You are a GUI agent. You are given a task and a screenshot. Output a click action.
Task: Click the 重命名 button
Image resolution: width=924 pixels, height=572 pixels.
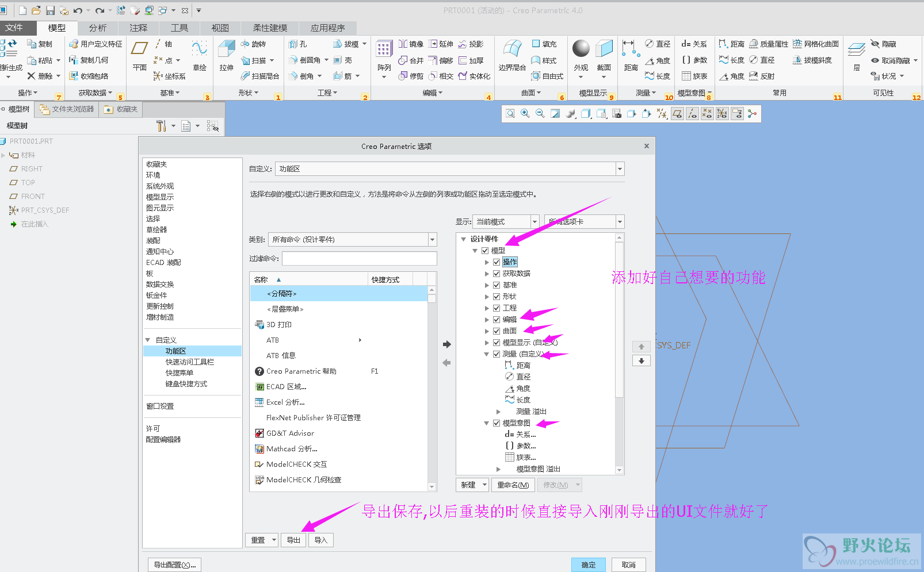(x=513, y=485)
